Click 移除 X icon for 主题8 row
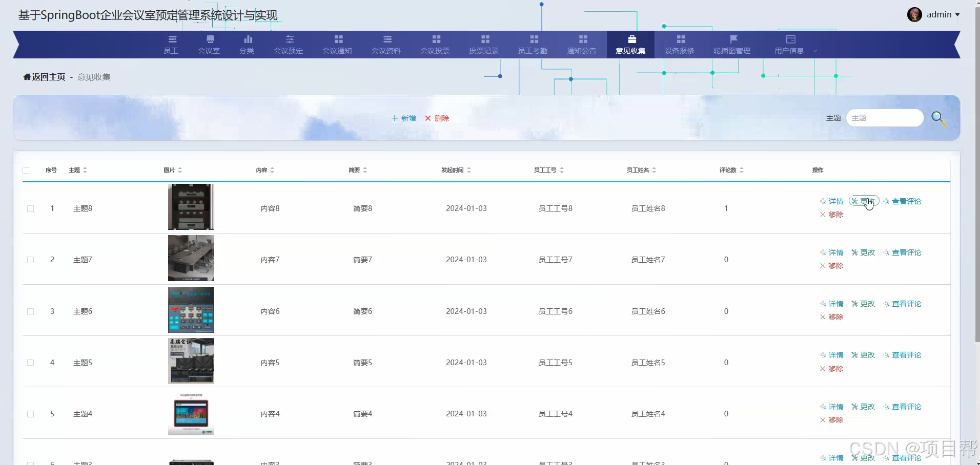 tap(823, 215)
